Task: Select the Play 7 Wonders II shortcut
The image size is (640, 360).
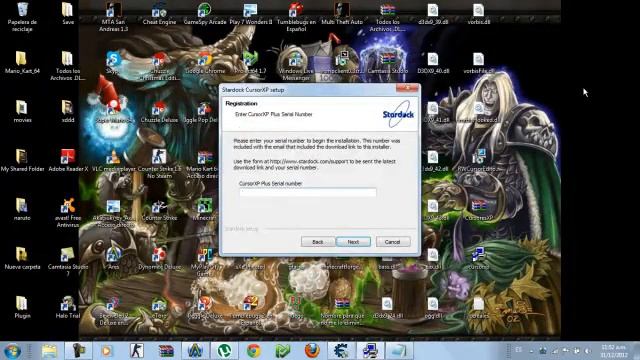Action: (251, 13)
